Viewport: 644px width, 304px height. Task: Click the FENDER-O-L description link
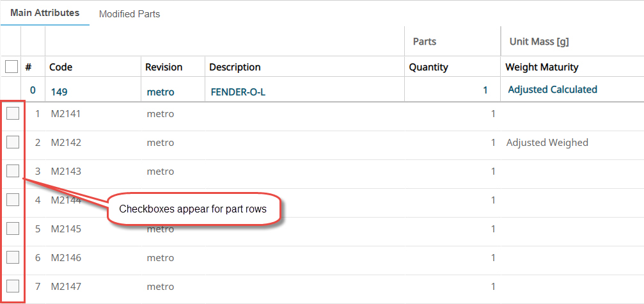(x=238, y=92)
